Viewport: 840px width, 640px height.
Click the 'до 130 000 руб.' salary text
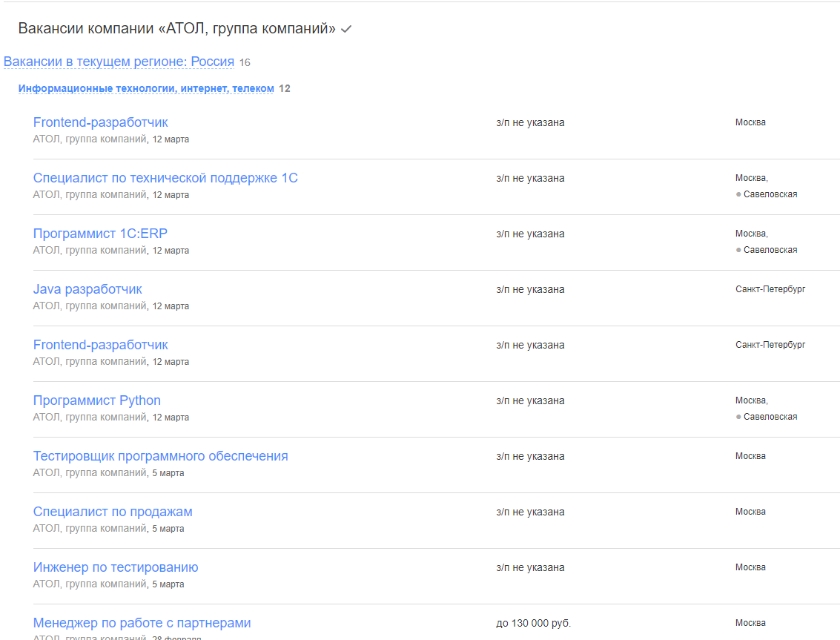coord(533,623)
